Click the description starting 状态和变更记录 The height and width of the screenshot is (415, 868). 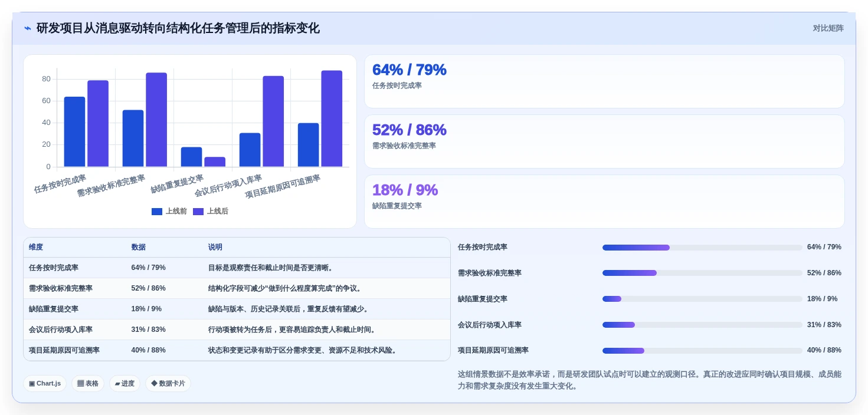[304, 350]
